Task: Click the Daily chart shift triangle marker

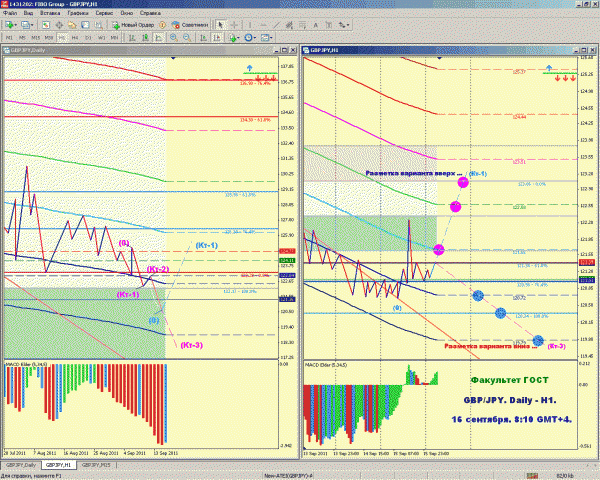Action: coord(173,58)
